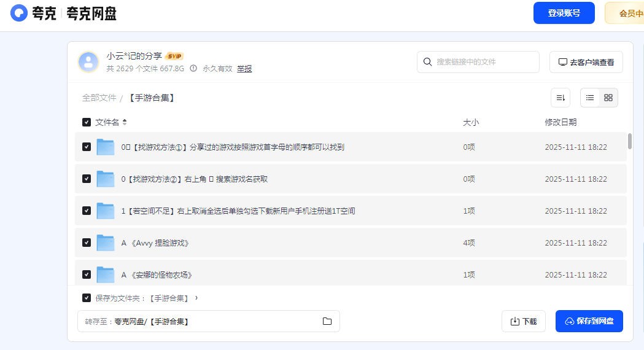The image size is (644, 350).
Task: Open the 转存至 destination path selector
Action: click(209, 321)
